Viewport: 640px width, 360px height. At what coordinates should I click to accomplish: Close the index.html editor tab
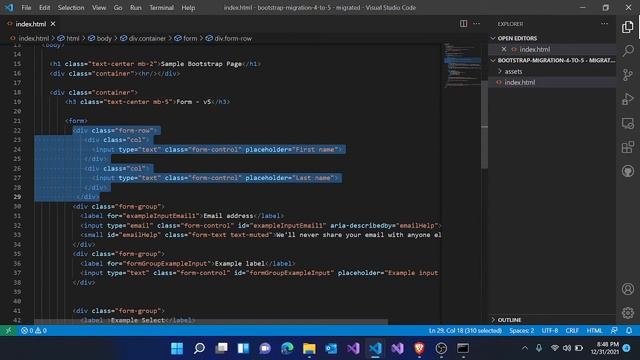53,24
